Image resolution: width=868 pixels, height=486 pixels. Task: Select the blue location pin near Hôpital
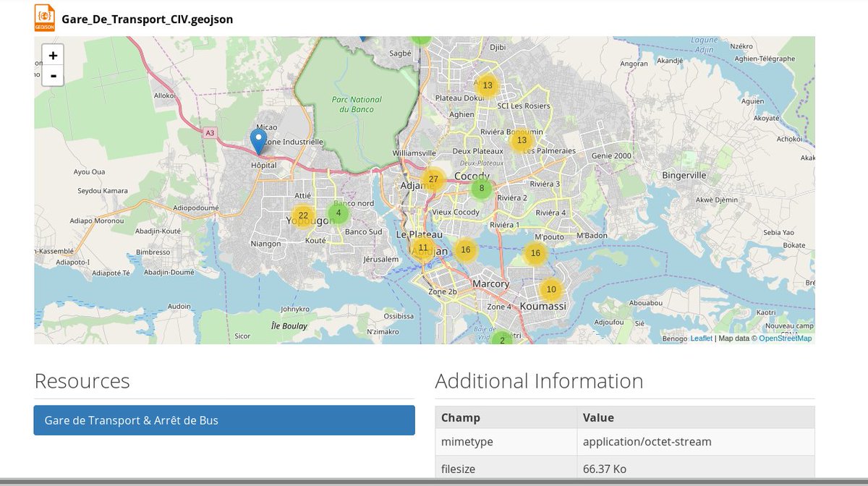[x=258, y=141]
